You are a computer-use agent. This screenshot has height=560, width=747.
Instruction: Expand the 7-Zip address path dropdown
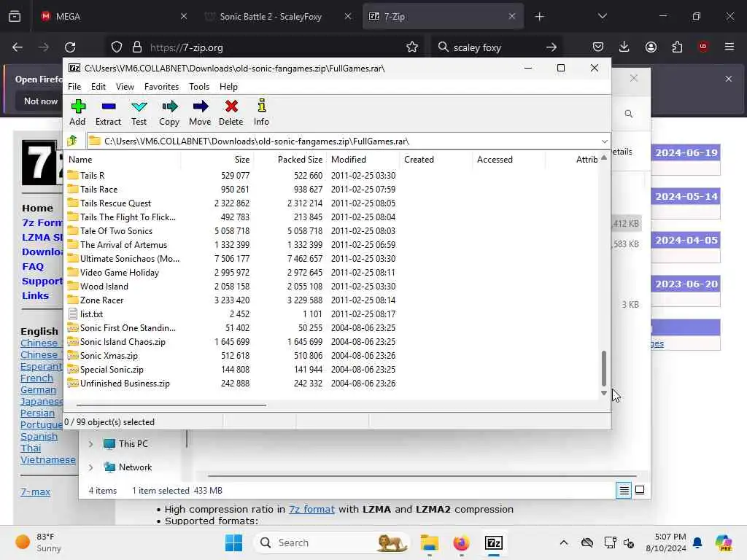tap(604, 141)
